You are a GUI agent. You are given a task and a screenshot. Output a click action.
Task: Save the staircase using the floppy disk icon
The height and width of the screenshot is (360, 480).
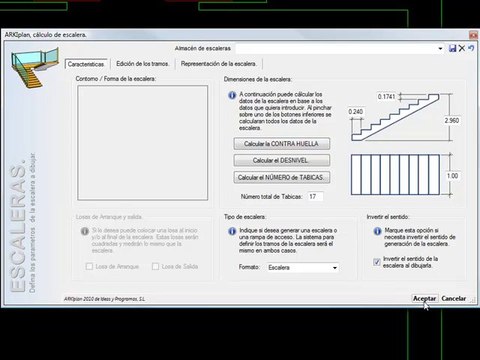click(452, 48)
